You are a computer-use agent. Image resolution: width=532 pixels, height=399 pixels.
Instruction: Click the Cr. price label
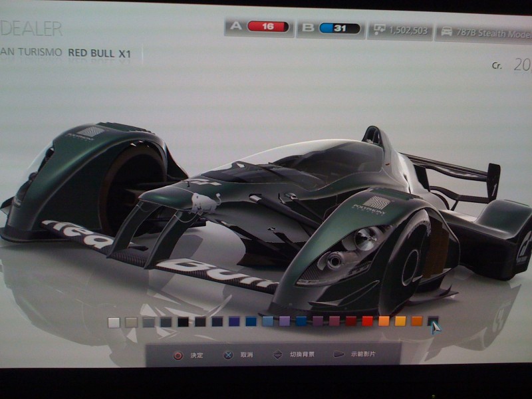coord(497,65)
